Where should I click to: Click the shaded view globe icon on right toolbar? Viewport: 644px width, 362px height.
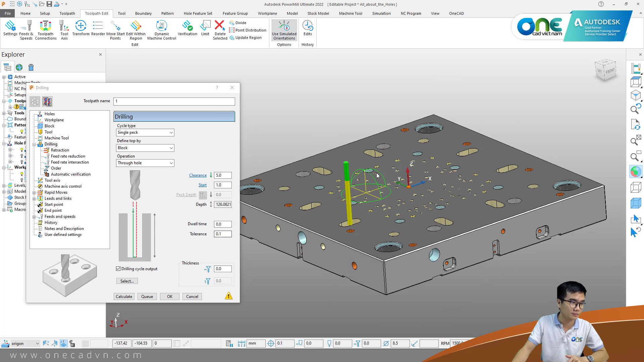[636, 172]
